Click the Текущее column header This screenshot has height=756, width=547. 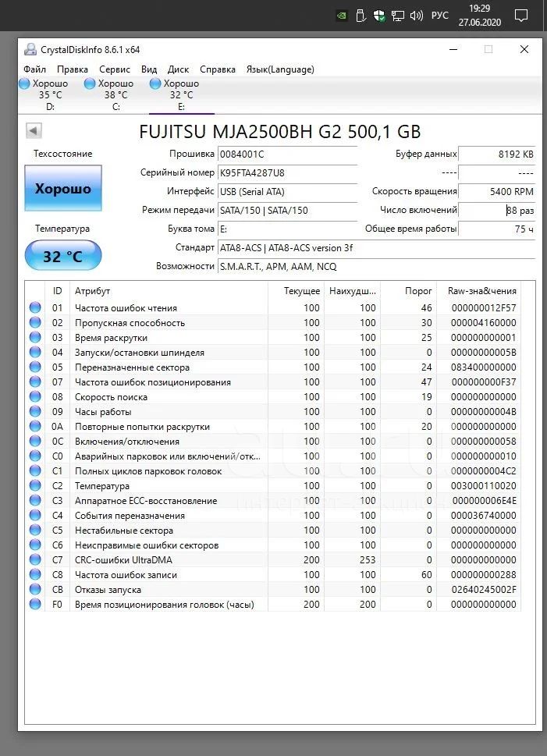click(297, 291)
